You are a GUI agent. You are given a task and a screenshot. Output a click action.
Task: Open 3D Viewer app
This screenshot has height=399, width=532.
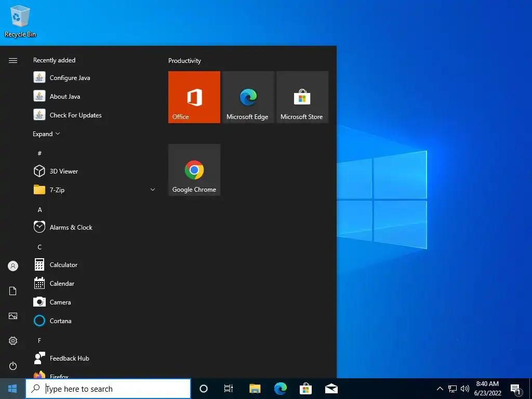tap(95, 171)
